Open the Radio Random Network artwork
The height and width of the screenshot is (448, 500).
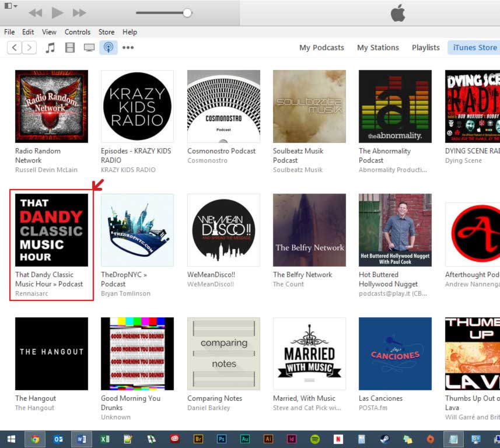point(52,107)
